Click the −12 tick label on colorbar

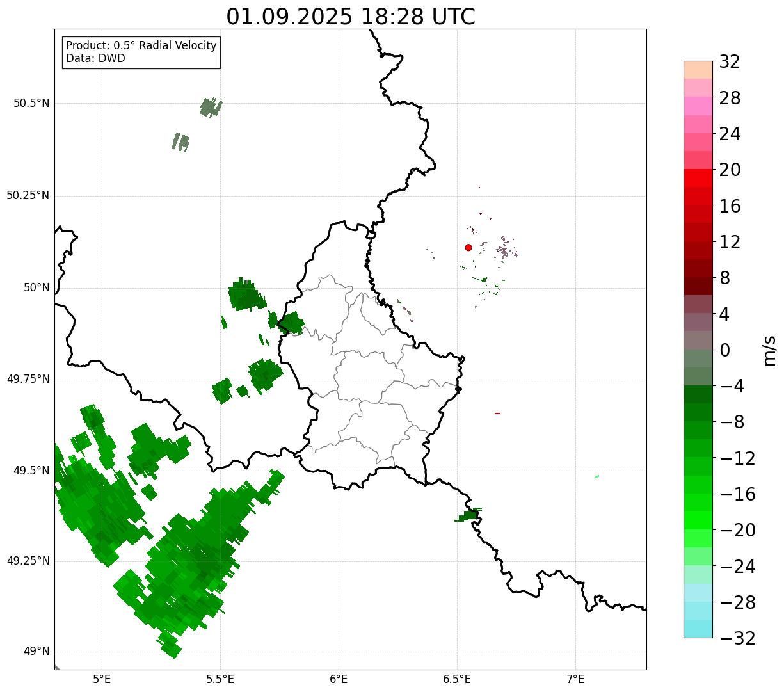(737, 458)
